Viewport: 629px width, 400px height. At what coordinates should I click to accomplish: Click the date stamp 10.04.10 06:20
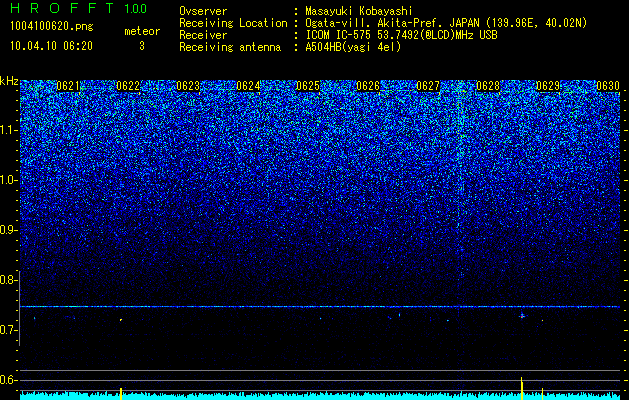tap(51, 46)
